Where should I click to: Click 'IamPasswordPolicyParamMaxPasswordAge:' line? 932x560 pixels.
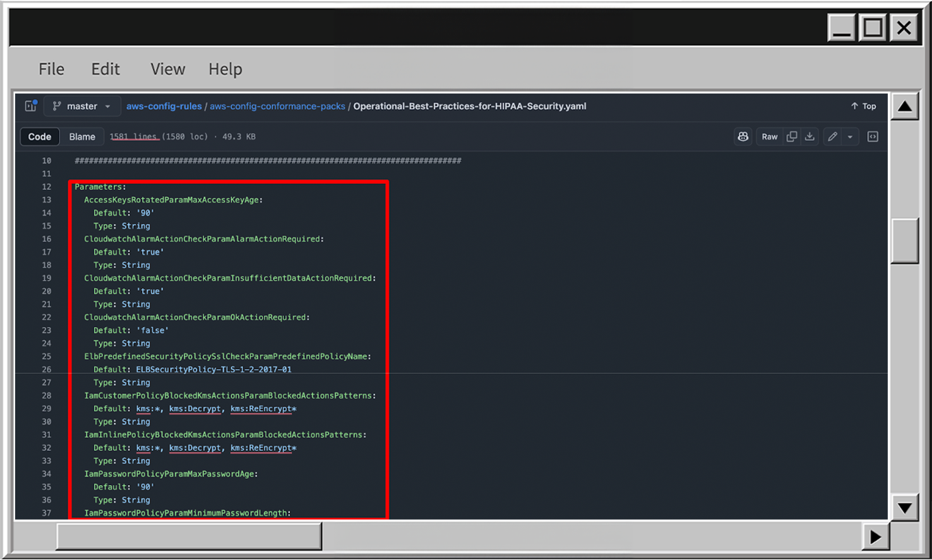(171, 474)
